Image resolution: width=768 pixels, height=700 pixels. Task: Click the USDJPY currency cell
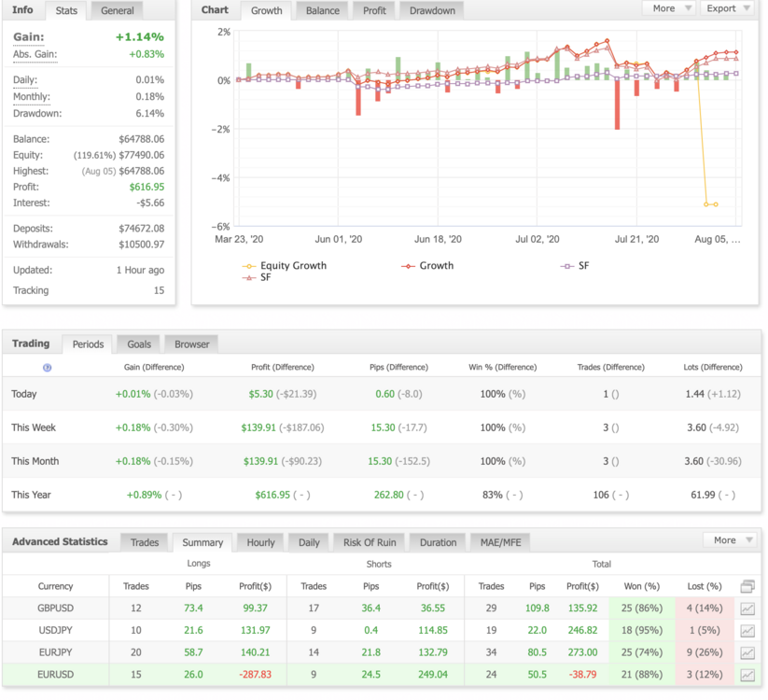[55, 630]
